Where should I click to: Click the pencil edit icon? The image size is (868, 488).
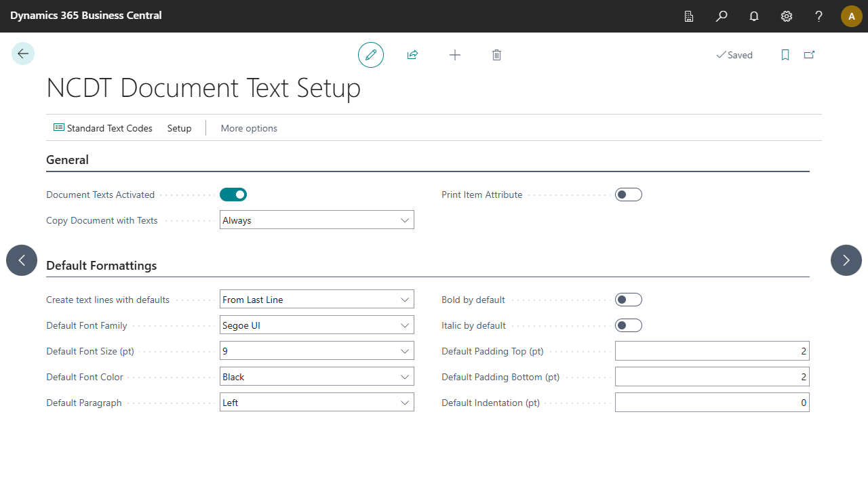[x=371, y=55]
